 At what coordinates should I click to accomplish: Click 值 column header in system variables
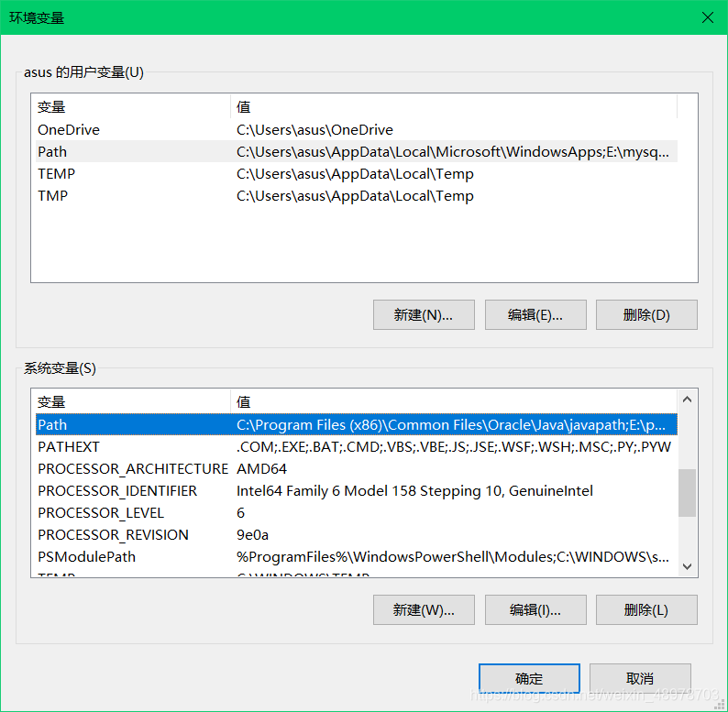[454, 401]
